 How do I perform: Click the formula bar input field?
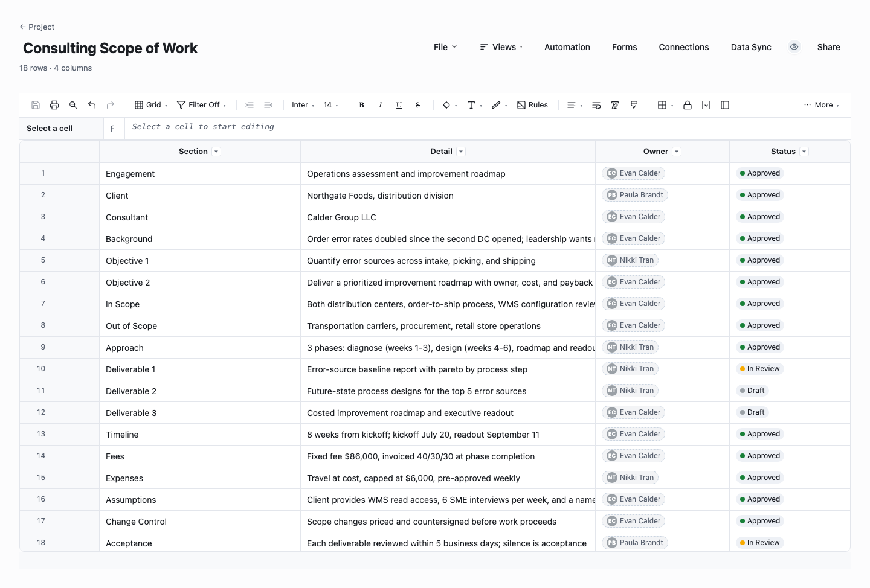point(488,127)
